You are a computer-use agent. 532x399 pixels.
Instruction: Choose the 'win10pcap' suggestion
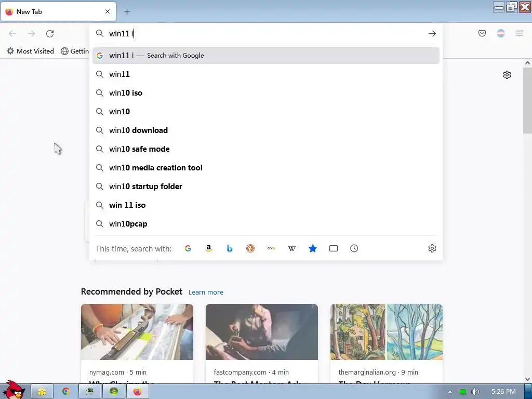click(265, 223)
